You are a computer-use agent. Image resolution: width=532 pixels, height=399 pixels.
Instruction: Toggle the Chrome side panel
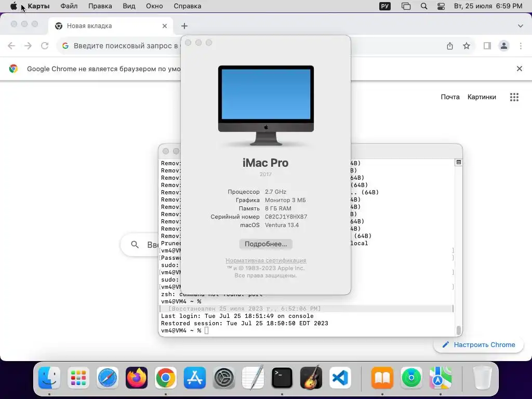[x=487, y=46]
